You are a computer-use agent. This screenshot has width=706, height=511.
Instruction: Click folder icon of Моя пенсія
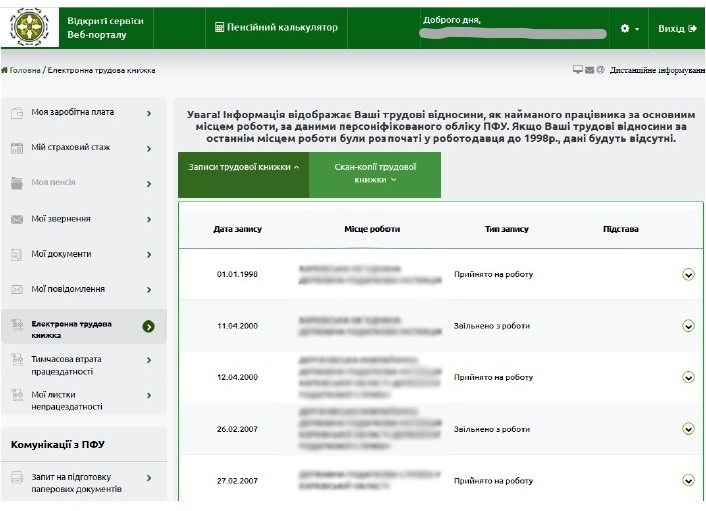(x=17, y=183)
